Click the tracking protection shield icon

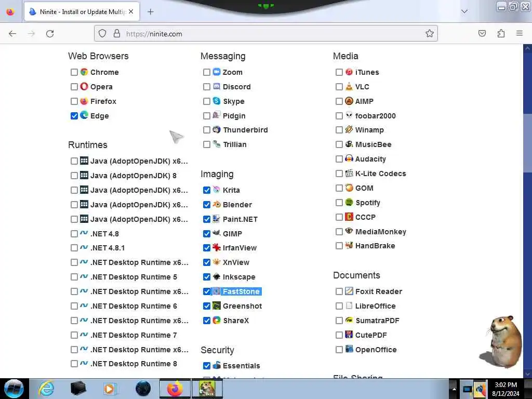click(x=102, y=33)
